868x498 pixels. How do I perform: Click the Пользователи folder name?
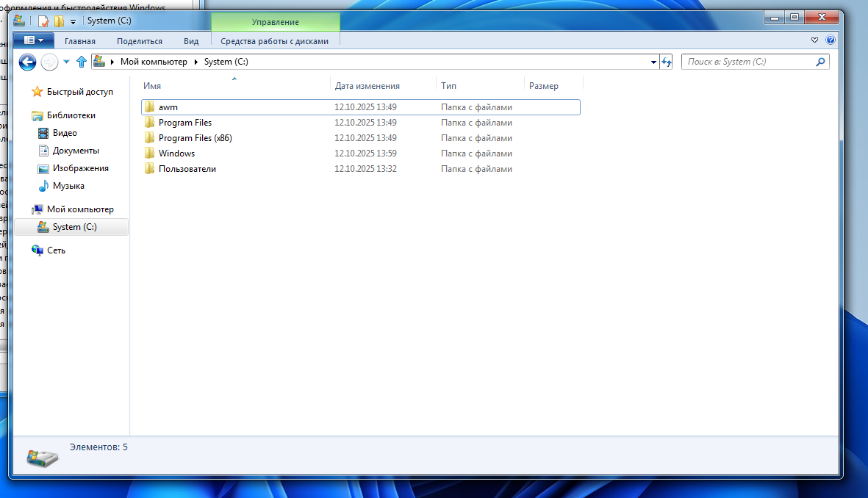187,170
